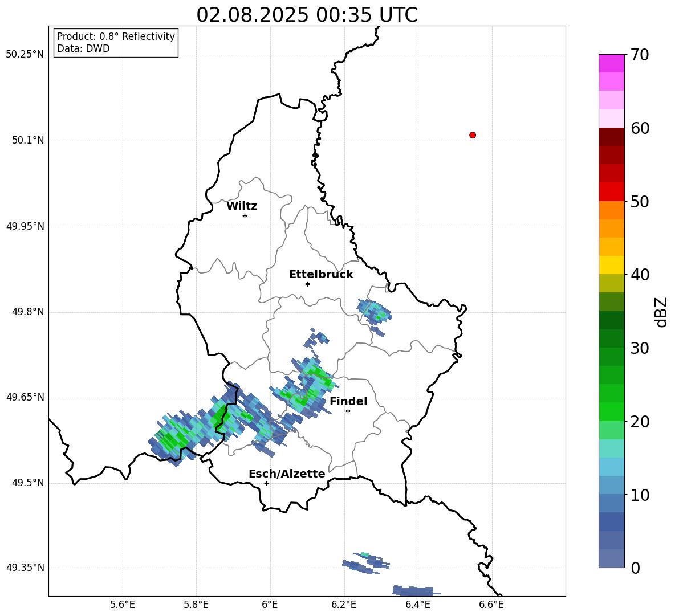
Task: Select the Ettelbruck city label
Action: [321, 275]
